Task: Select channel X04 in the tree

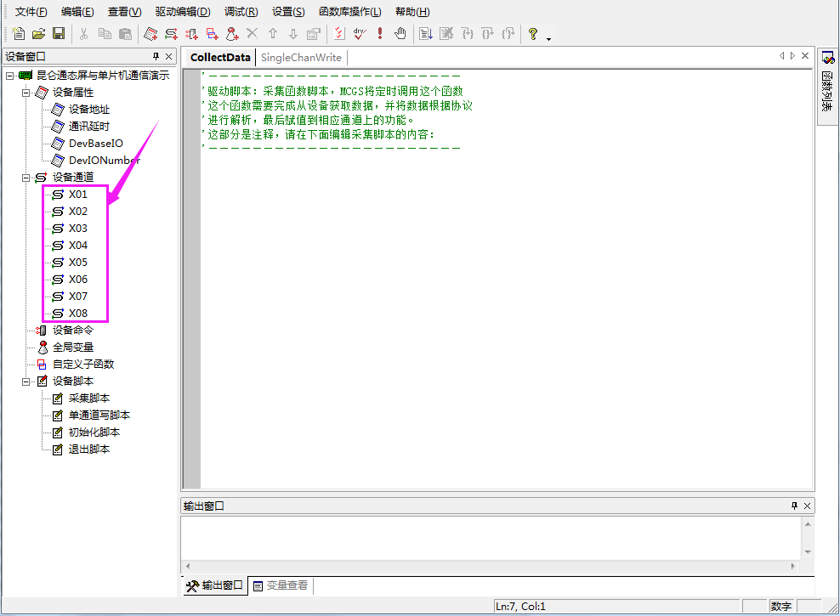Action: click(x=77, y=245)
